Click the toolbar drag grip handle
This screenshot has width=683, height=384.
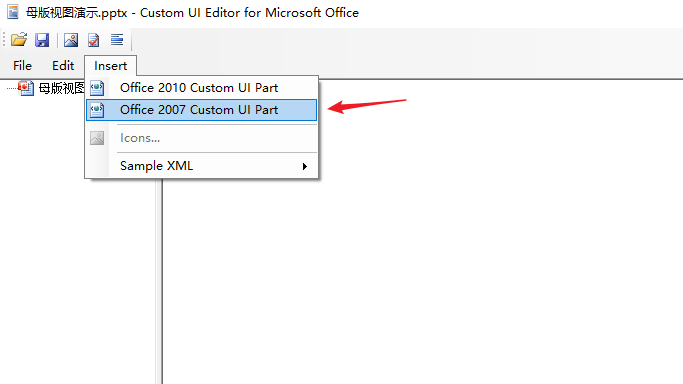[4, 40]
